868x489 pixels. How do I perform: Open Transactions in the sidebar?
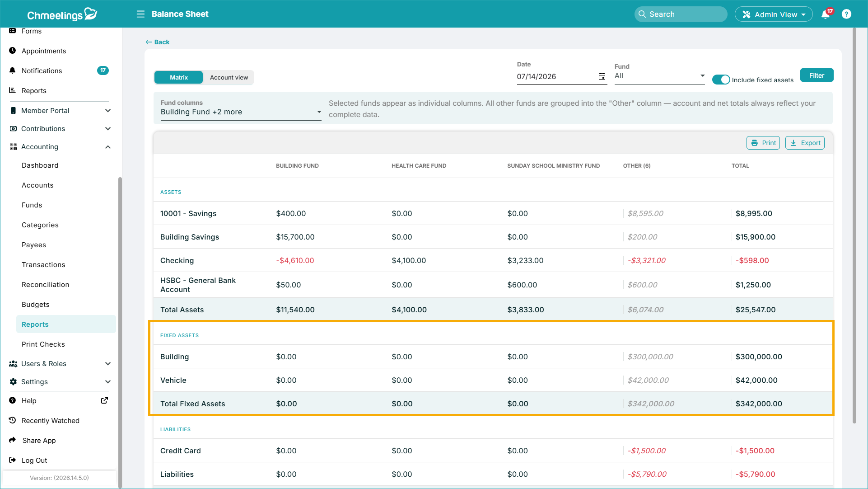click(x=43, y=265)
